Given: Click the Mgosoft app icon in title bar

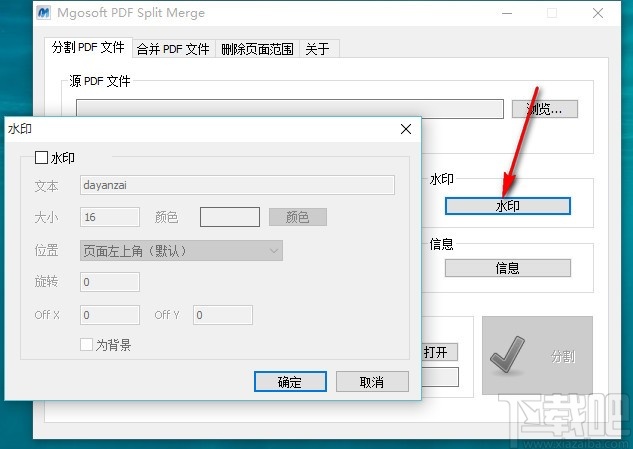Looking at the screenshot, I should 44,13.
